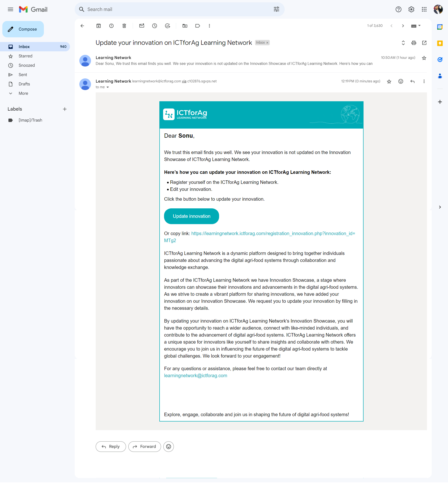448x483 pixels.
Task: Delete this conversation trash icon
Action: pyautogui.click(x=124, y=26)
